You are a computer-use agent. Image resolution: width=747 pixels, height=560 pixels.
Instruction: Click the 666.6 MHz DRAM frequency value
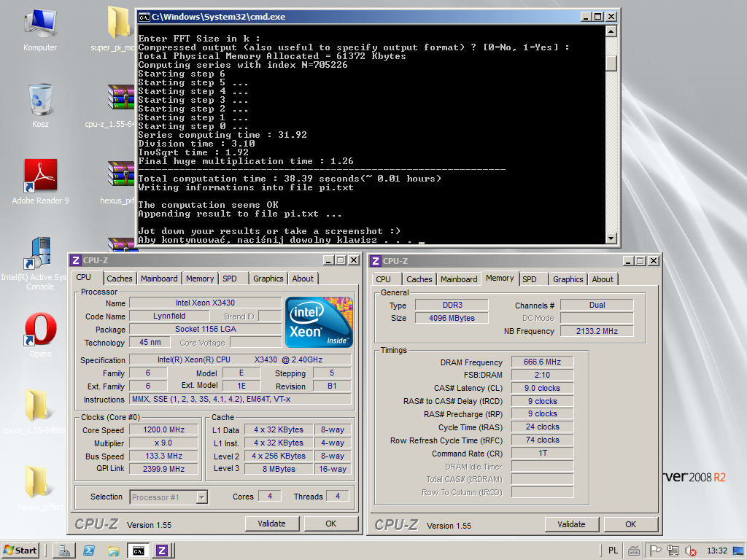coord(542,362)
